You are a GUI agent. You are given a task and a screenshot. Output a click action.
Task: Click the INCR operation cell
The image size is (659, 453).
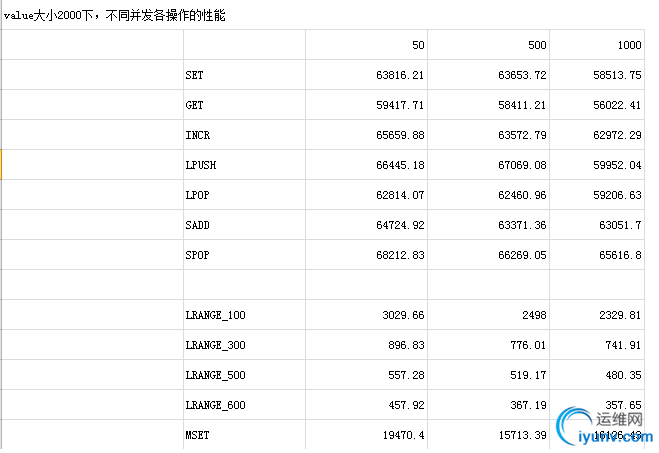point(245,135)
